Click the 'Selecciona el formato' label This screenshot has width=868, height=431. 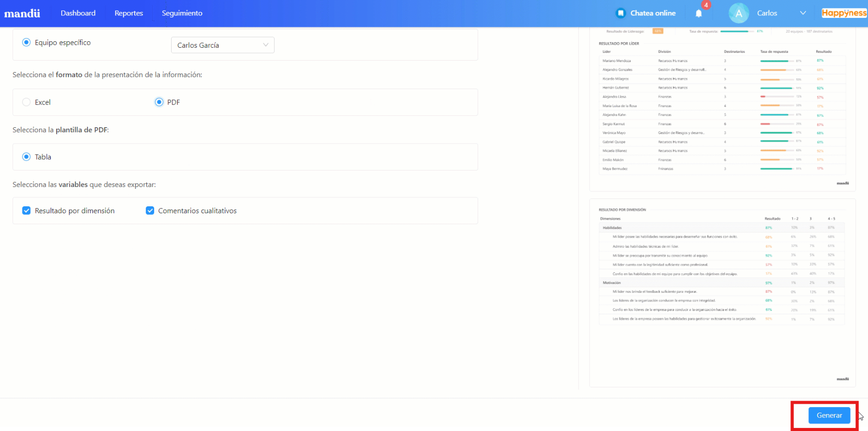pyautogui.click(x=107, y=75)
